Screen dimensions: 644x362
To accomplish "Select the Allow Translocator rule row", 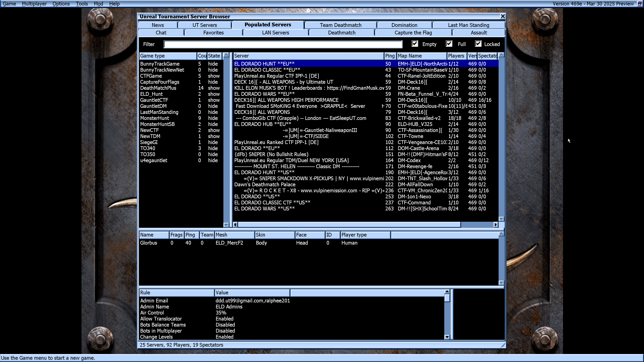I will 292,319.
